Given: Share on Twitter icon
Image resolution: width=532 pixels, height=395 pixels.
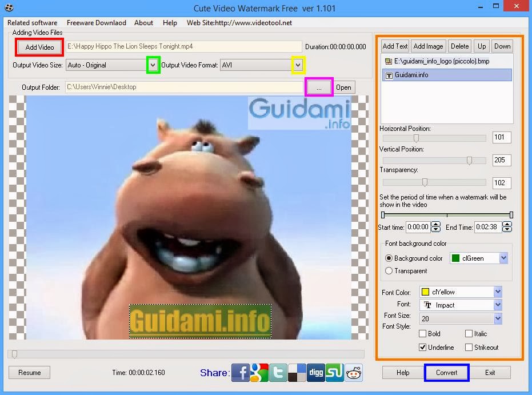Looking at the screenshot, I should tap(278, 373).
